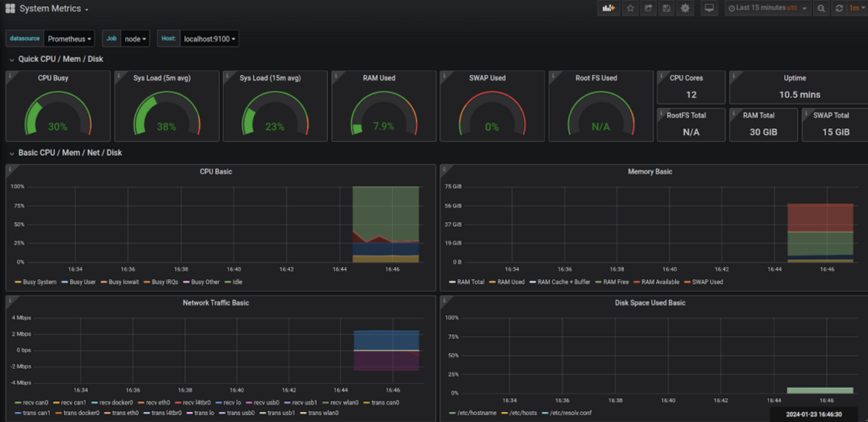Open dashboard settings gear icon
Screen dimensions: 868x422
tap(685, 8)
